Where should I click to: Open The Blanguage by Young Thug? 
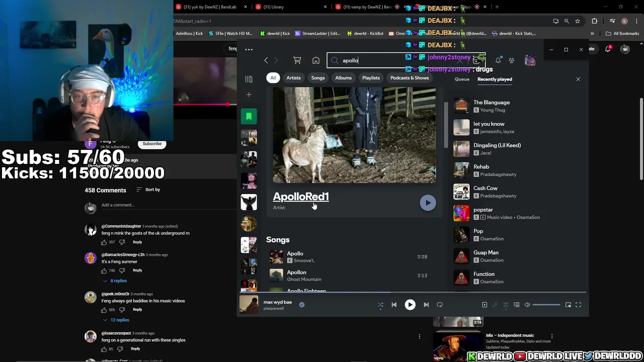coord(518,106)
